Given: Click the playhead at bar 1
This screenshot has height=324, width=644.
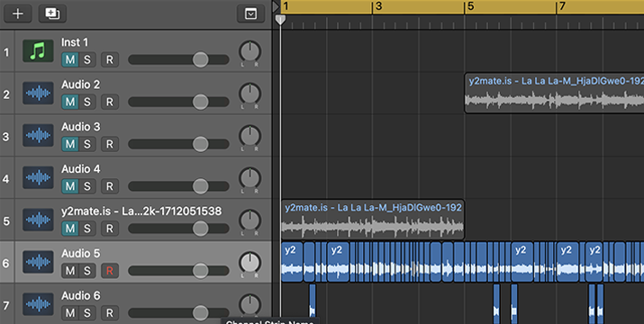Looking at the screenshot, I should (280, 20).
